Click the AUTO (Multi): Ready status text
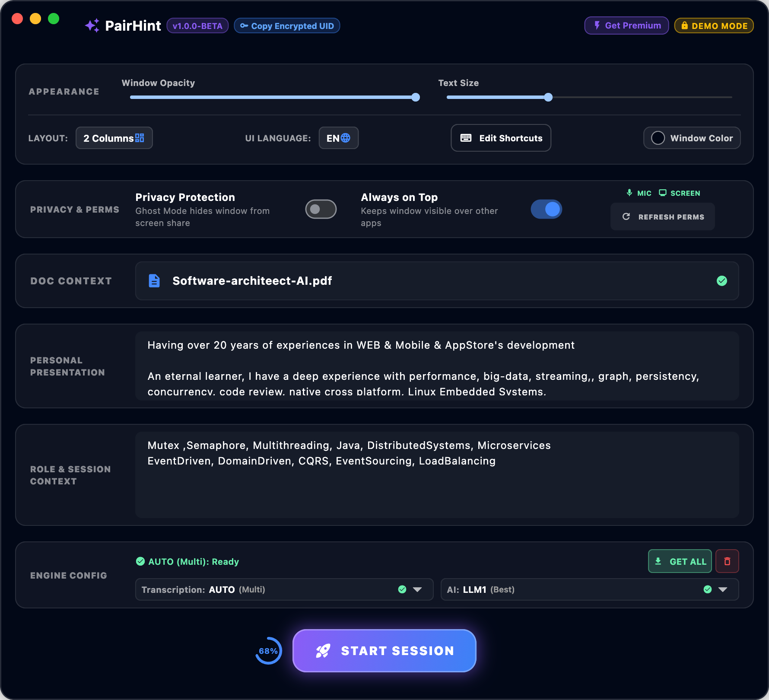Screen dimensions: 769x700 (x=194, y=562)
